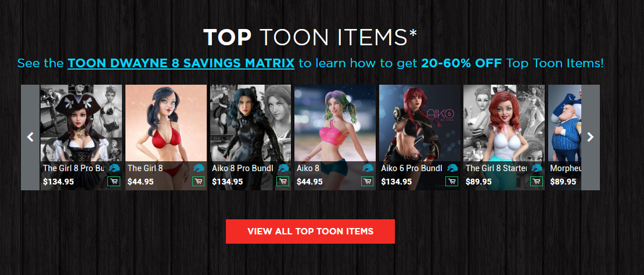644x275 pixels.
Task: Add Aiko 8 Pro Bundle to cart
Action: [283, 182]
